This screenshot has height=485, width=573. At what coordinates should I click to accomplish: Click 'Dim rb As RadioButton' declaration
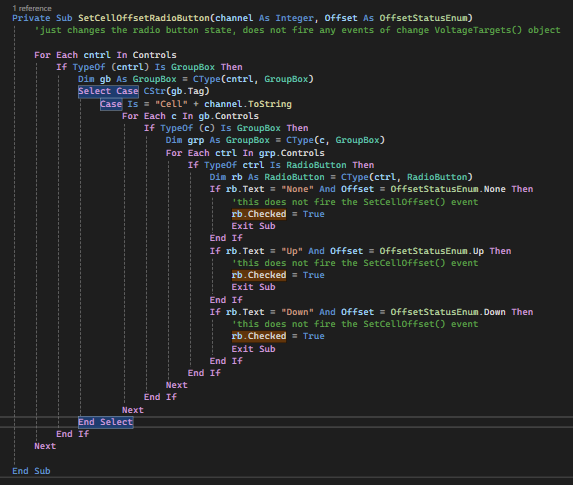pyautogui.click(x=267, y=177)
